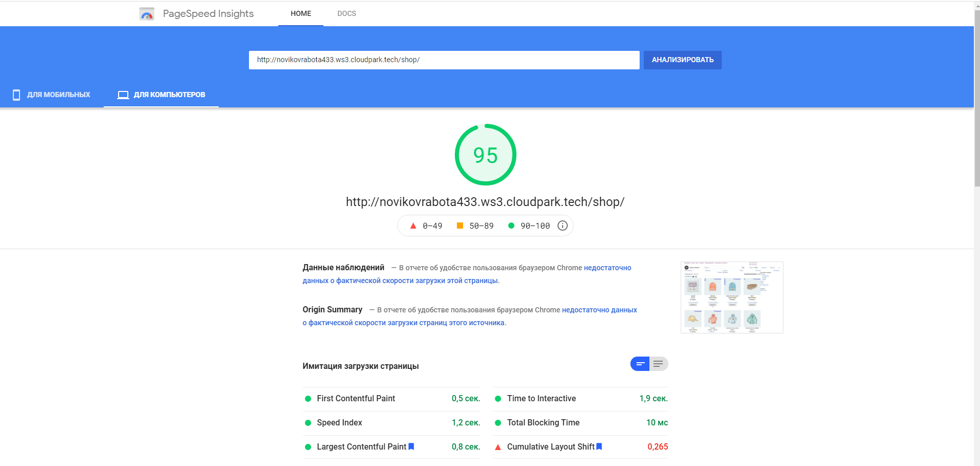Click the green dot next to Speed Index

click(x=308, y=423)
